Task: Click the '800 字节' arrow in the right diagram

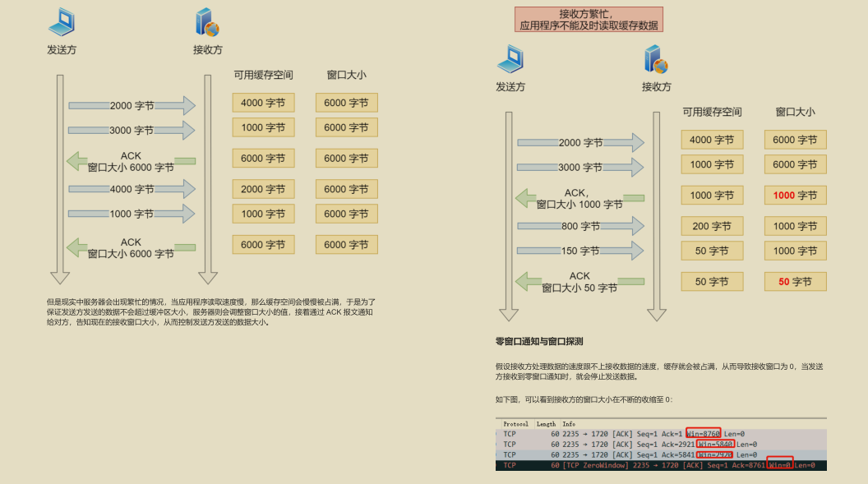Action: (580, 226)
